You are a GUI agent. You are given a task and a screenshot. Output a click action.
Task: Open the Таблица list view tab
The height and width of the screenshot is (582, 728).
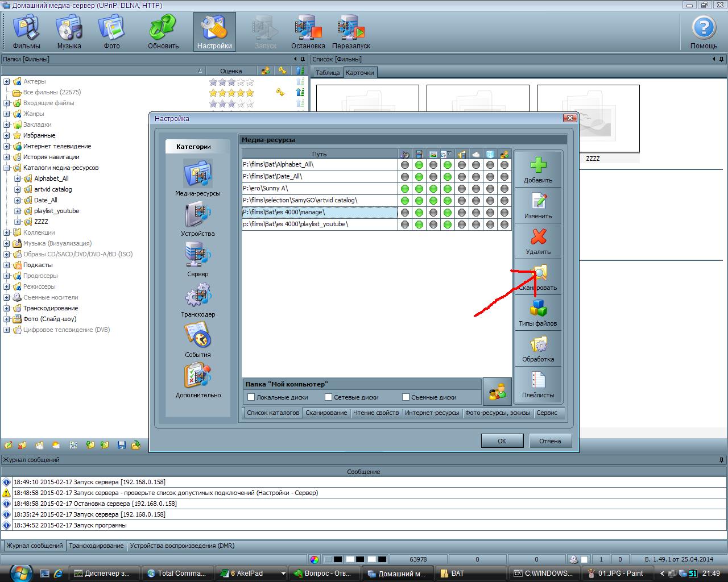pos(328,73)
